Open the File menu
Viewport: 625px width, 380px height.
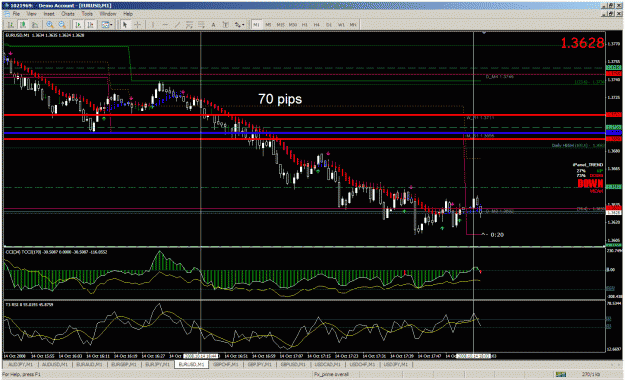[16, 14]
